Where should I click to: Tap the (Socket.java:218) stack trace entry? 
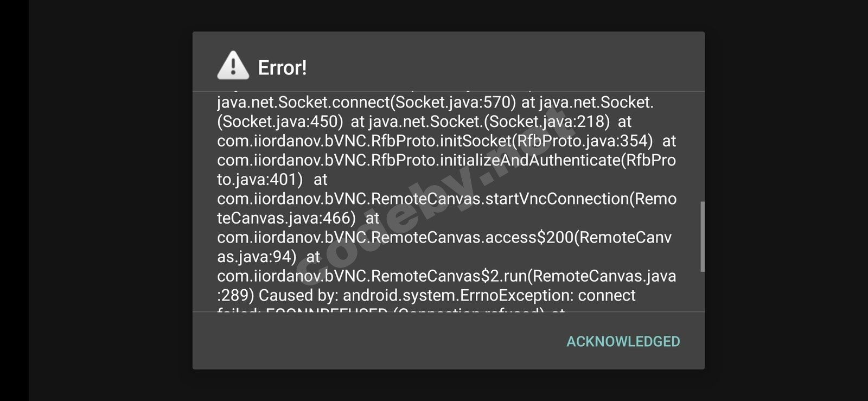549,122
